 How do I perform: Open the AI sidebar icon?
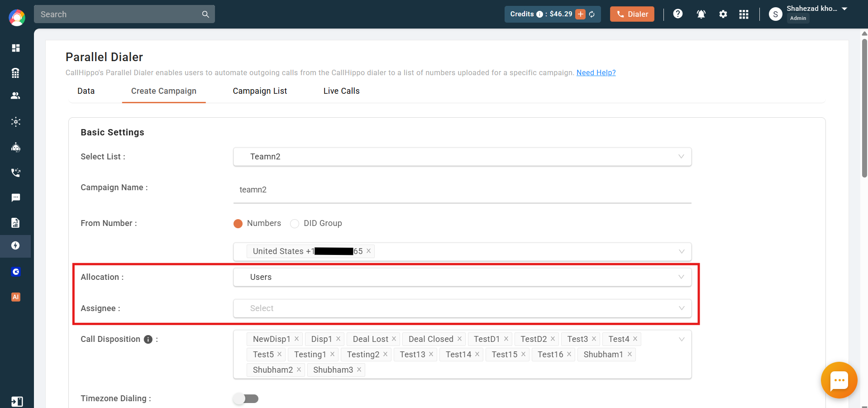point(16,297)
